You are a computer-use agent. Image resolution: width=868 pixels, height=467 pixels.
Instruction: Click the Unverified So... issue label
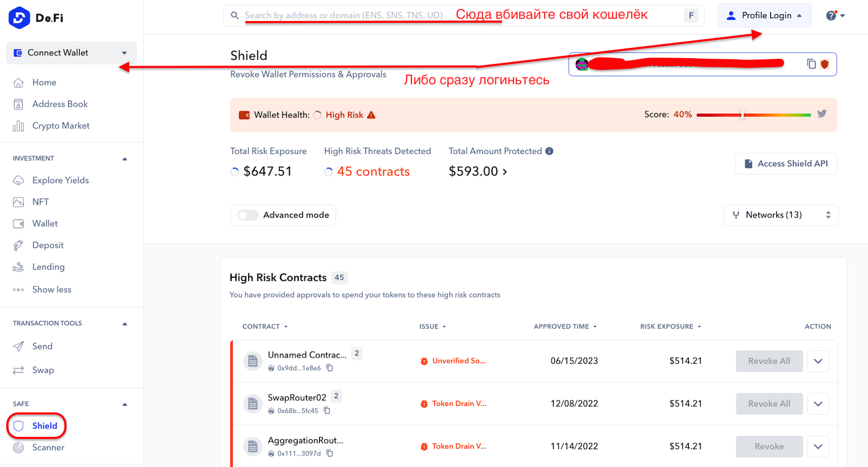coord(459,361)
